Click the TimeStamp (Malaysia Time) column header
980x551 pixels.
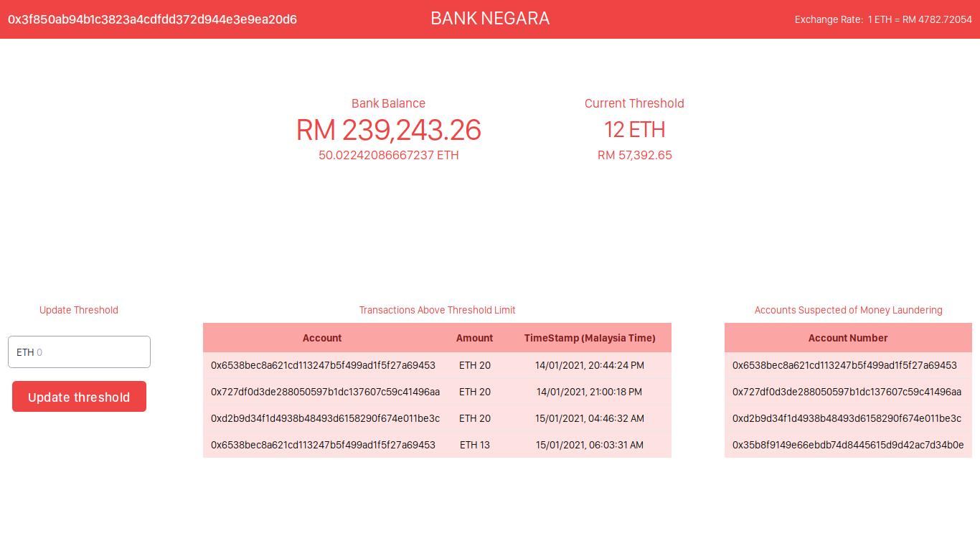(589, 338)
